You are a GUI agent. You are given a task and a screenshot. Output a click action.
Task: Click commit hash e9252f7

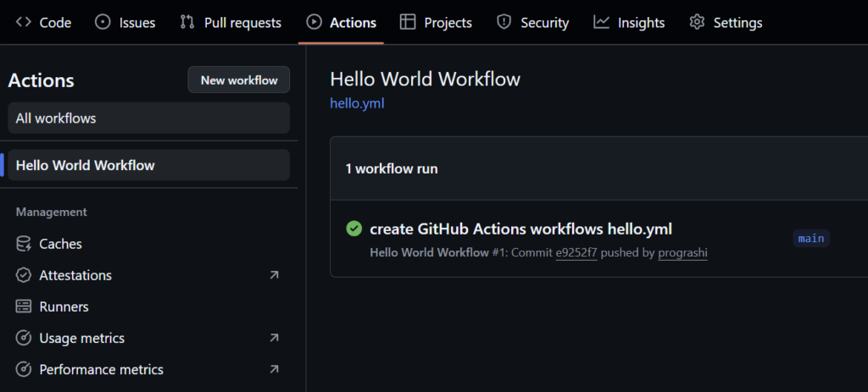(x=576, y=253)
